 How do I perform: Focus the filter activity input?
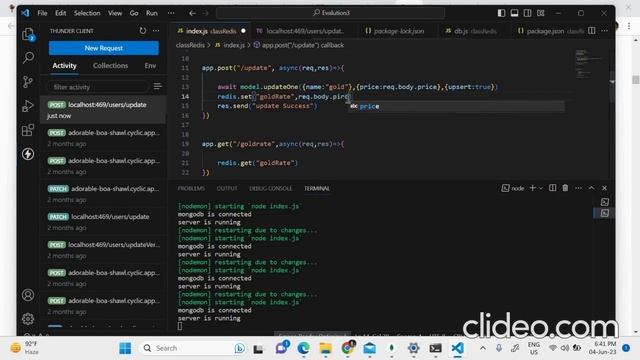point(98,87)
